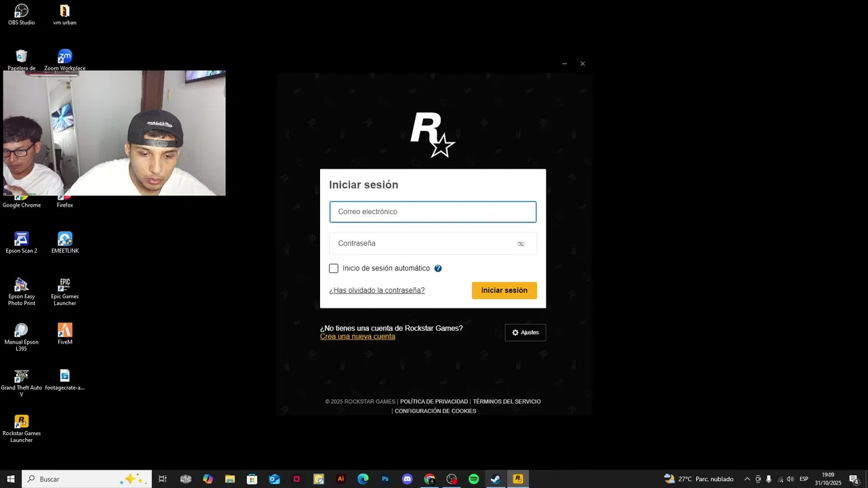Click Rockstar Games Launcher taskbar icon
Screen dimensions: 868x488
coord(518,479)
